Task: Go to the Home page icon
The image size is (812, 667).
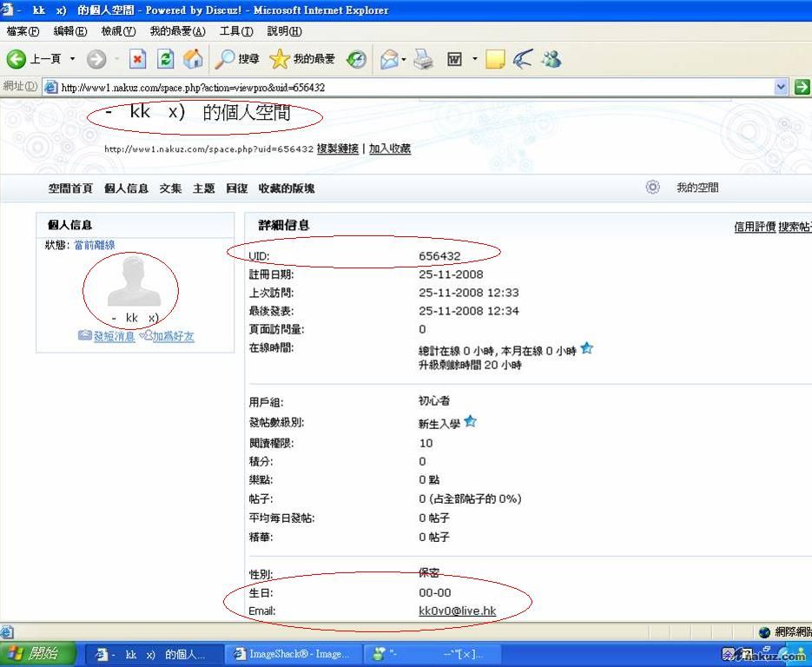Action: click(x=193, y=59)
